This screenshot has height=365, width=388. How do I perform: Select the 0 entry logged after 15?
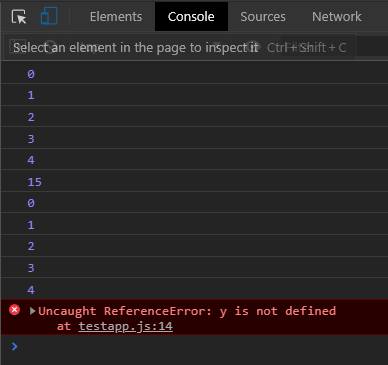pyautogui.click(x=31, y=203)
